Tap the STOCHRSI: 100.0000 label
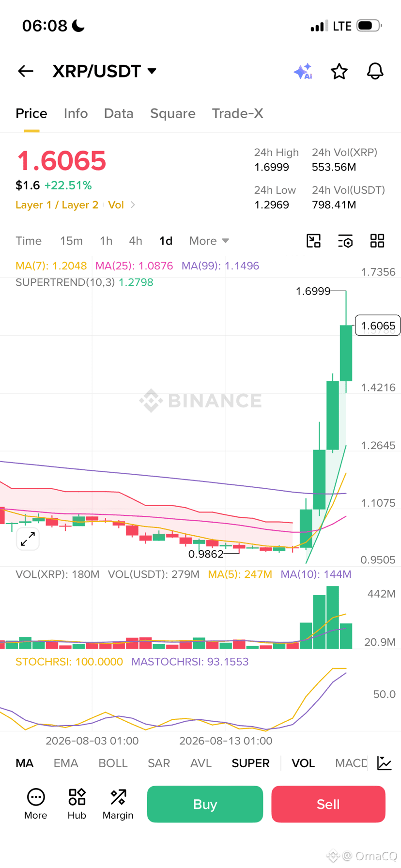Viewport: 401px width, 868px height. click(x=69, y=662)
